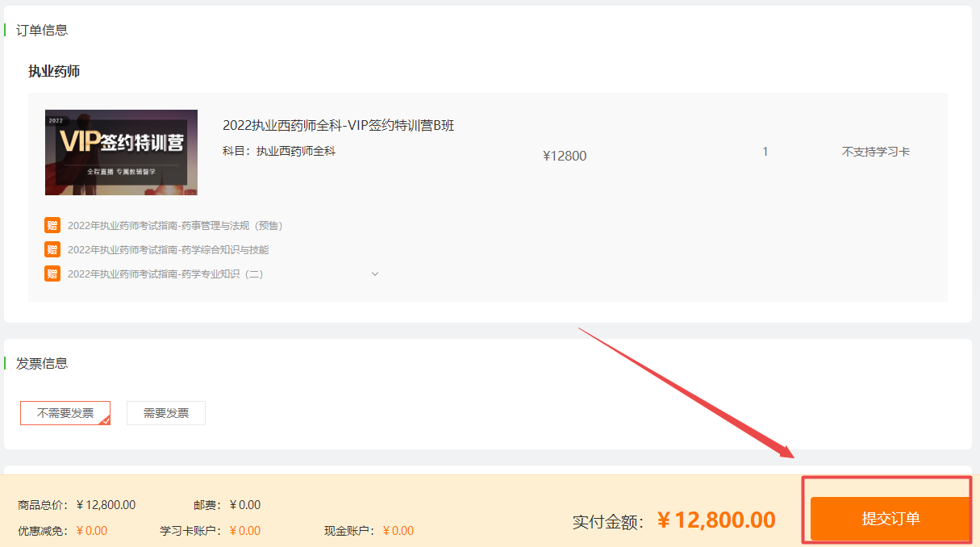
Task: Click the 赠 icon beside 药事管理与法规 gift
Action: point(52,225)
